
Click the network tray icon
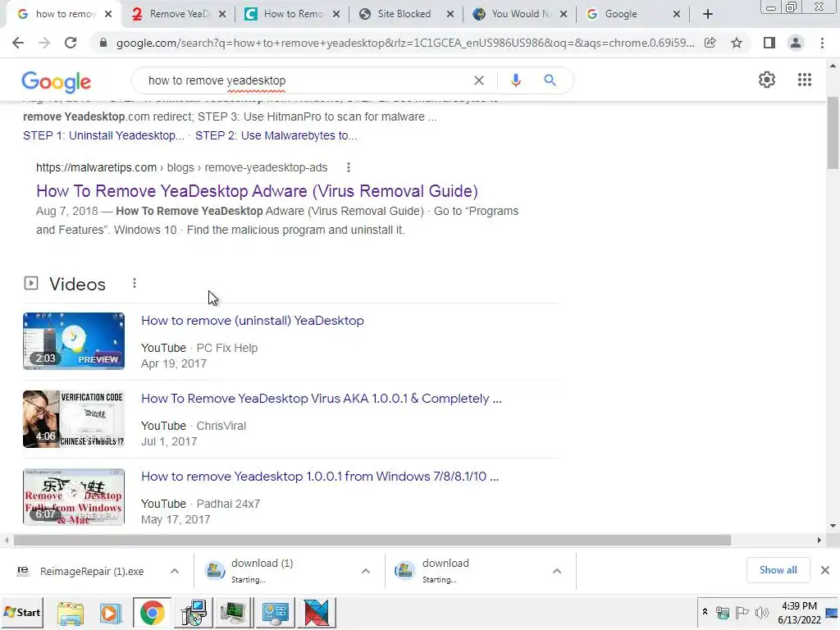pyautogui.click(x=723, y=612)
